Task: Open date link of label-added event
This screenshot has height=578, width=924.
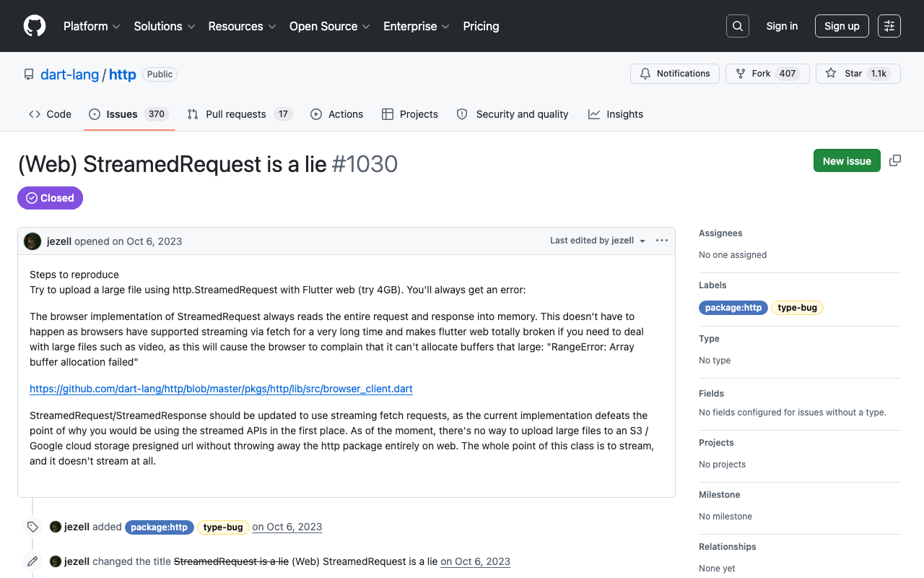Action: [287, 527]
